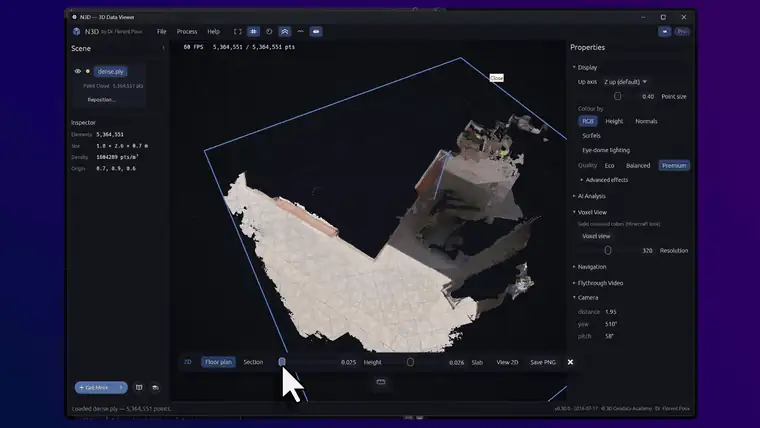This screenshot has height=428, width=760.
Task: Colour by RGB option
Action: [587, 121]
